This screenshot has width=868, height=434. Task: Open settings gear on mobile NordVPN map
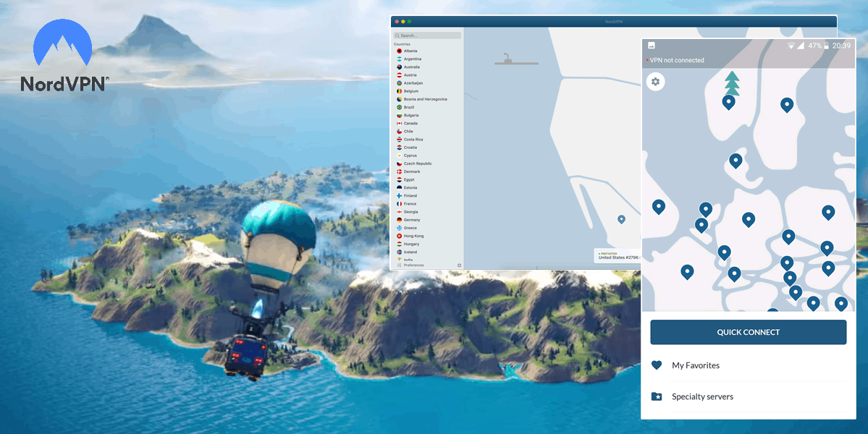[656, 82]
